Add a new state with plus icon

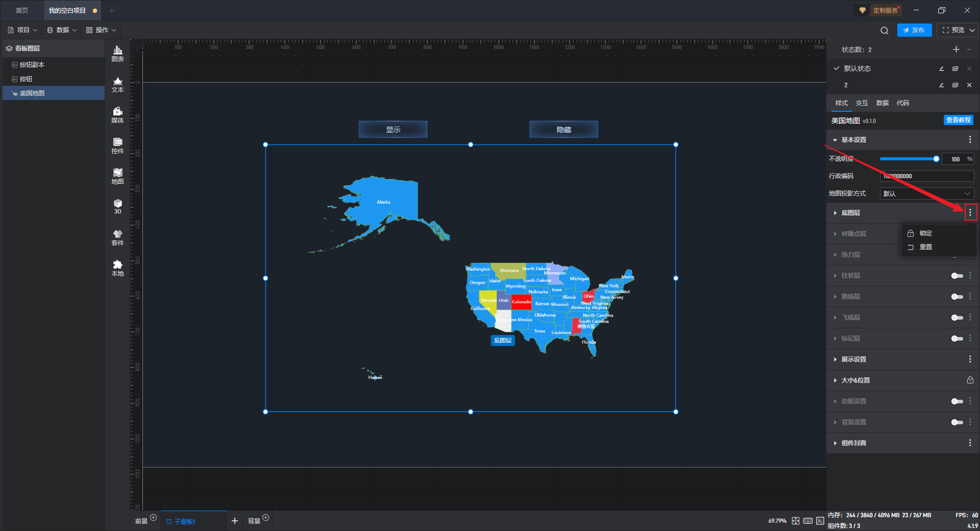point(956,50)
